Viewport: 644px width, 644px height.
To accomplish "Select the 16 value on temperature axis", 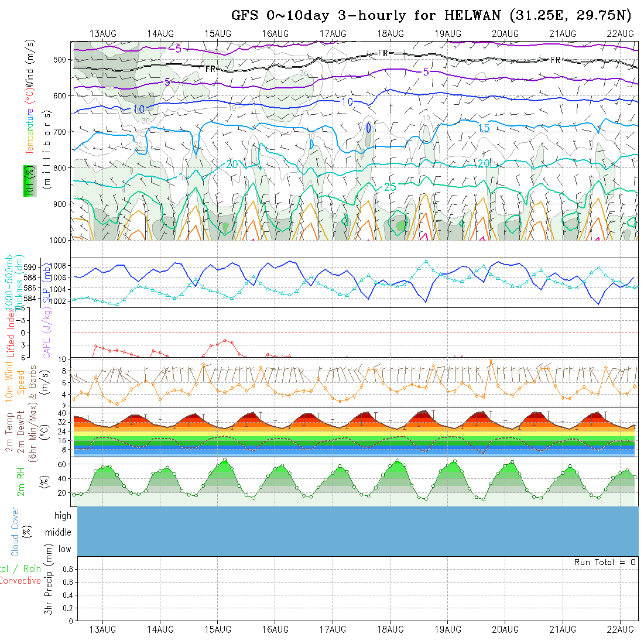I will pos(61,441).
